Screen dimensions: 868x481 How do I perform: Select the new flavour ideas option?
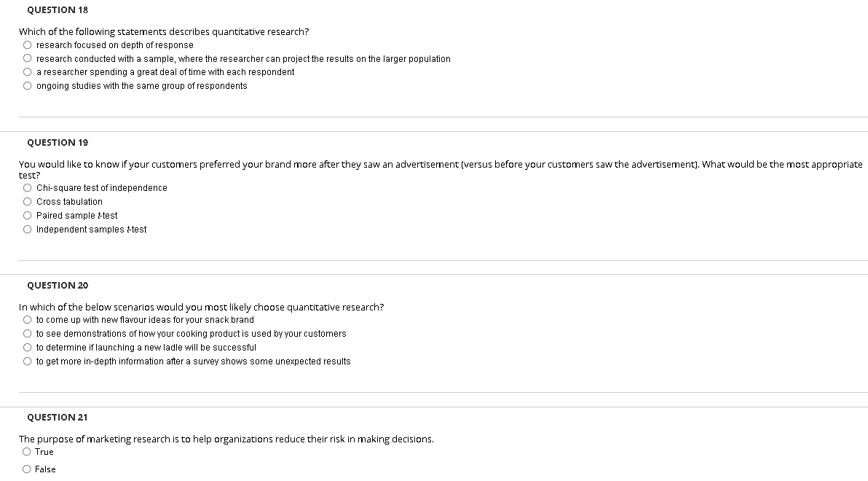pos(27,319)
